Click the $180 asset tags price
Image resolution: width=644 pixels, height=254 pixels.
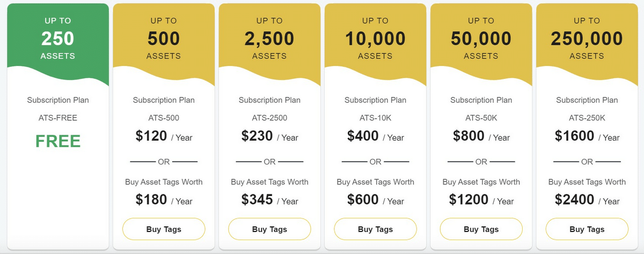click(164, 200)
